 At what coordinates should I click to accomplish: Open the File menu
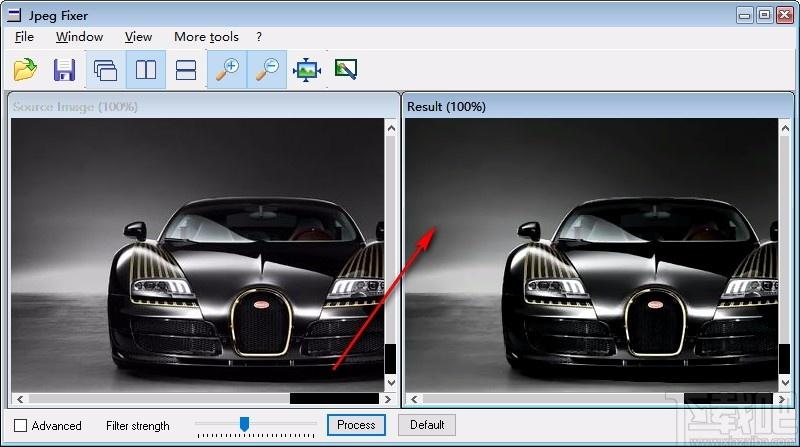click(24, 37)
